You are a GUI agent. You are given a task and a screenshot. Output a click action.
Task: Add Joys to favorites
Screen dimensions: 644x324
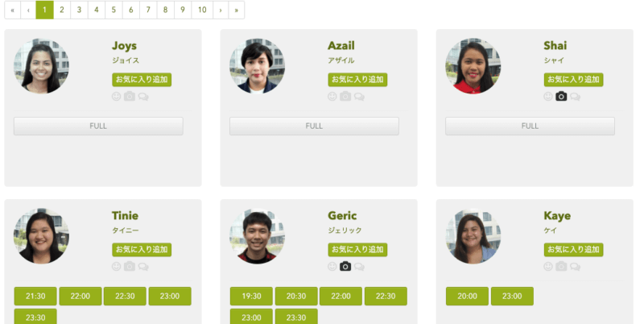142,79
